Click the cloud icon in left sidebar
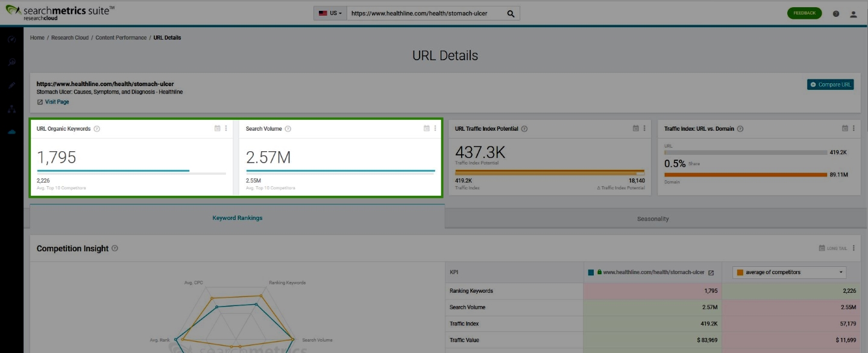Image resolution: width=868 pixels, height=353 pixels. (11, 132)
